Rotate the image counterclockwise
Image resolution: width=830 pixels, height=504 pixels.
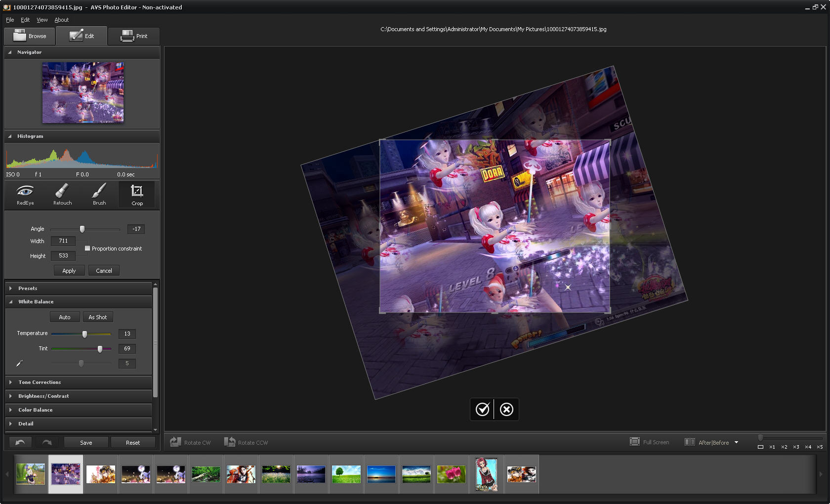click(x=246, y=442)
